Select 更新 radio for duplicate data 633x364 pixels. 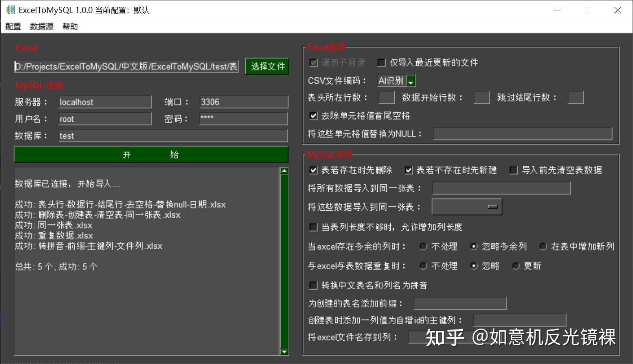[x=516, y=266]
